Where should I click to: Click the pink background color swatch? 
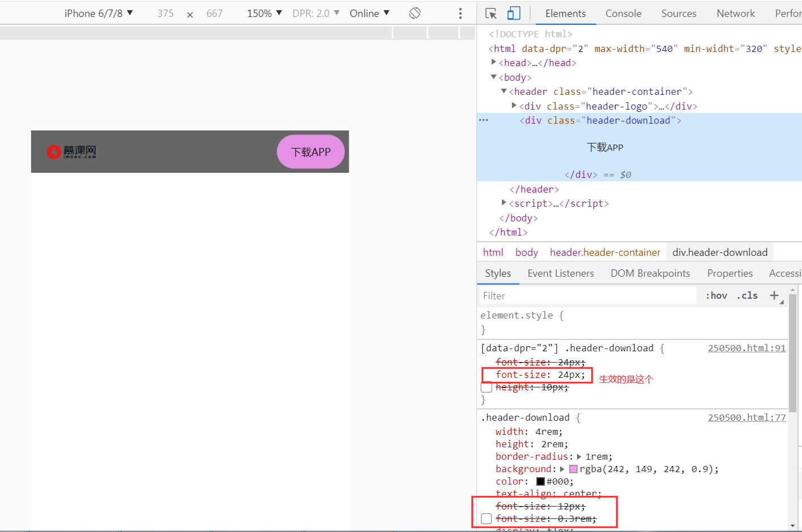pyautogui.click(x=573, y=469)
